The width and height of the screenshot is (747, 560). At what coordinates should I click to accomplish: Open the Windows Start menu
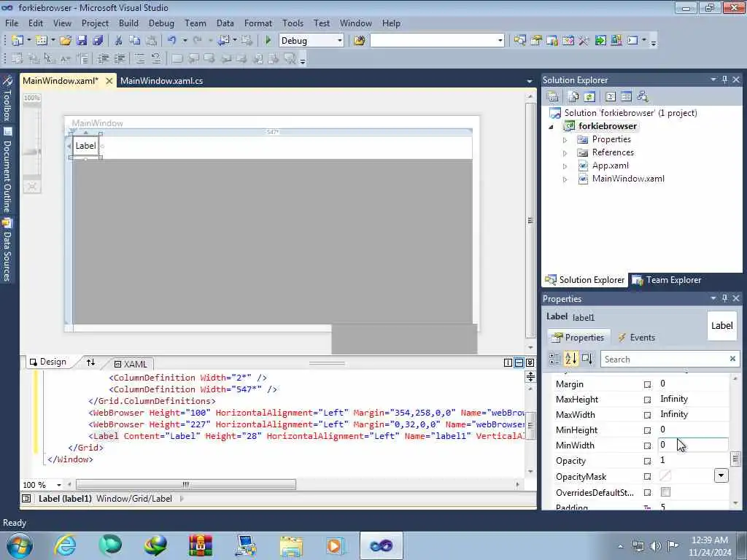coord(20,545)
